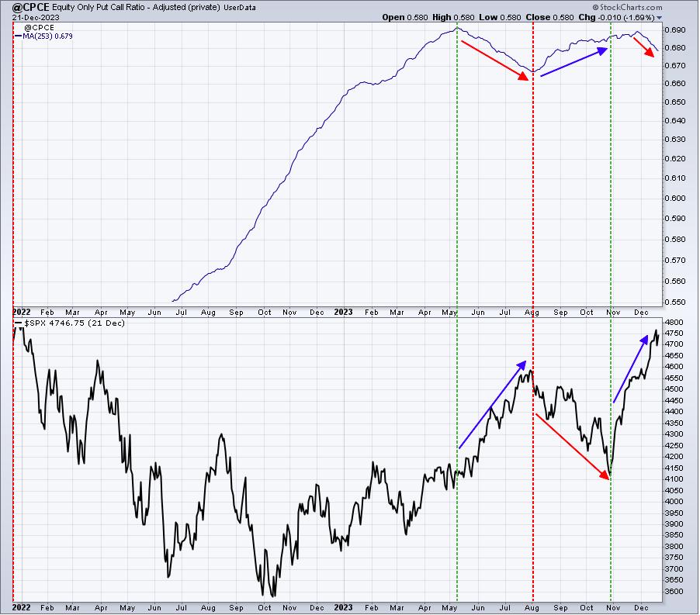Click the green dashed line at May 2023
Viewport: 700px width, 615px height.
point(457,313)
